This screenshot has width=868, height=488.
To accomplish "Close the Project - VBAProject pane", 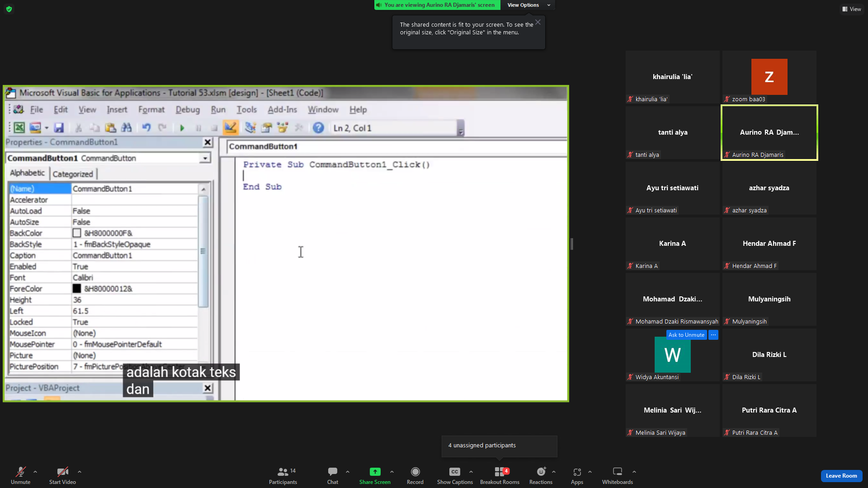I will point(208,388).
